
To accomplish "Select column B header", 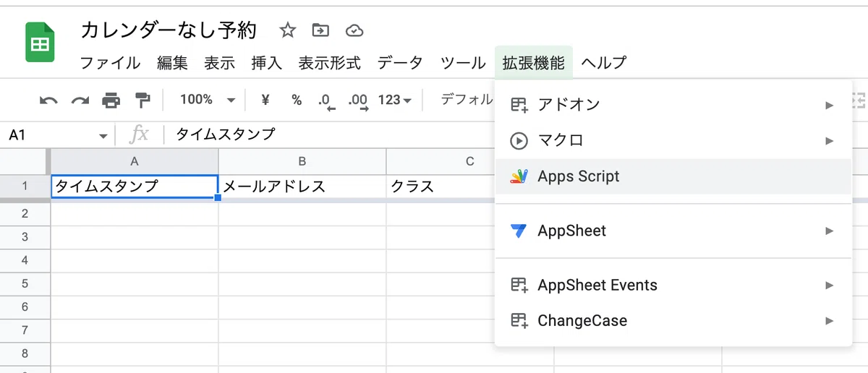I will 302,161.
